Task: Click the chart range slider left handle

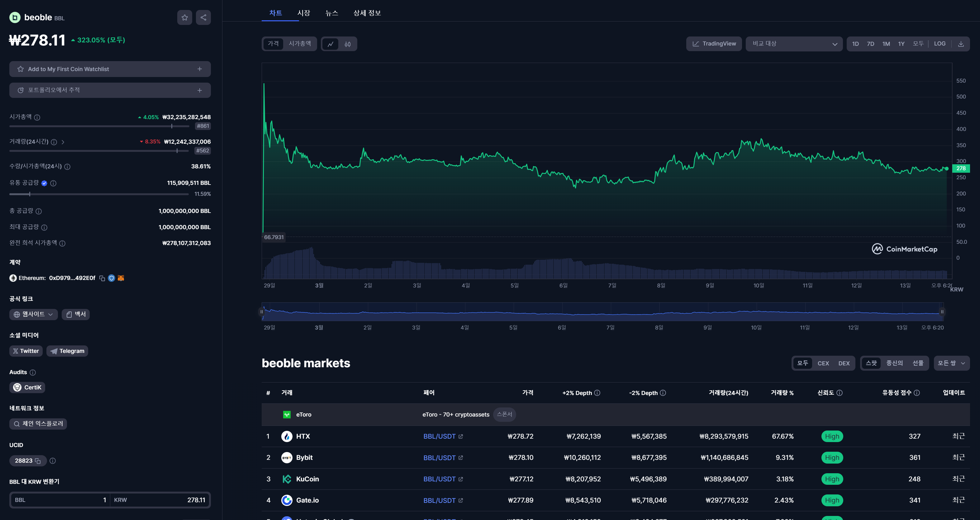Action: coord(262,312)
